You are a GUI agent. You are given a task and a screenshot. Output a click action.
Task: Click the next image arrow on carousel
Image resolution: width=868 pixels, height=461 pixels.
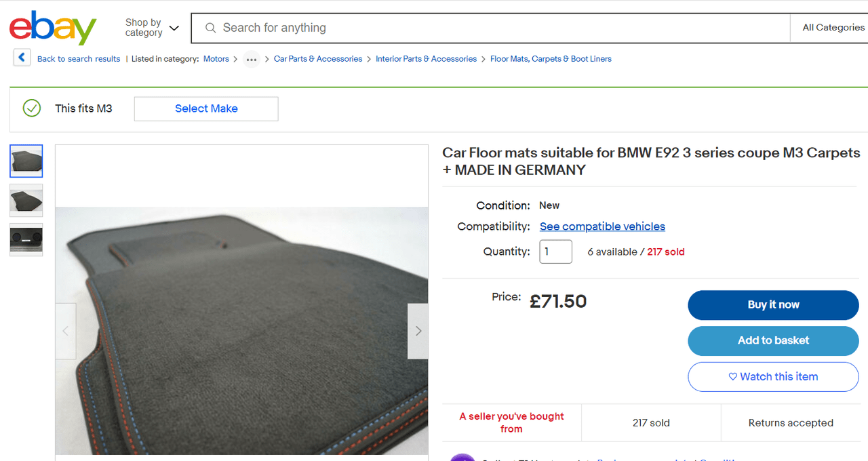[x=417, y=331]
